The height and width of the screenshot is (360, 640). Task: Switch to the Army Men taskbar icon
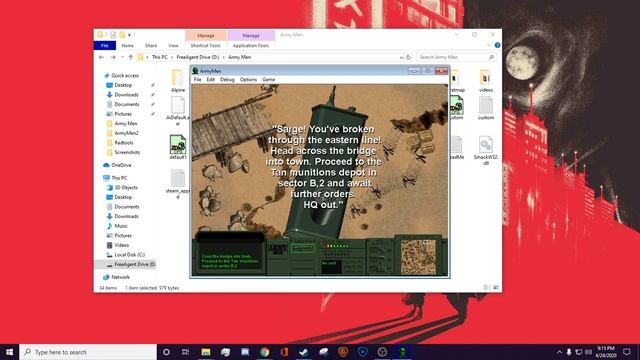[402, 352]
